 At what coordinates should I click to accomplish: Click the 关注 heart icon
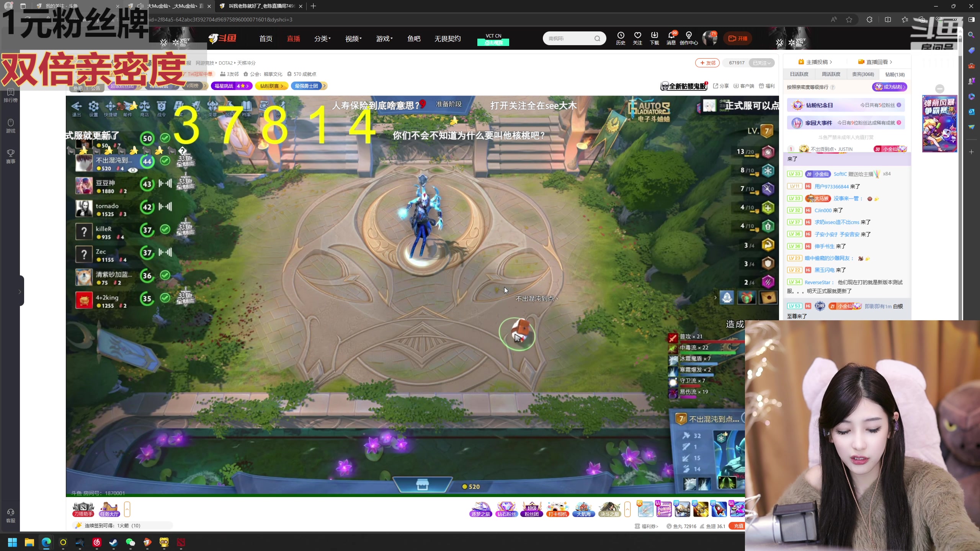coord(637,38)
